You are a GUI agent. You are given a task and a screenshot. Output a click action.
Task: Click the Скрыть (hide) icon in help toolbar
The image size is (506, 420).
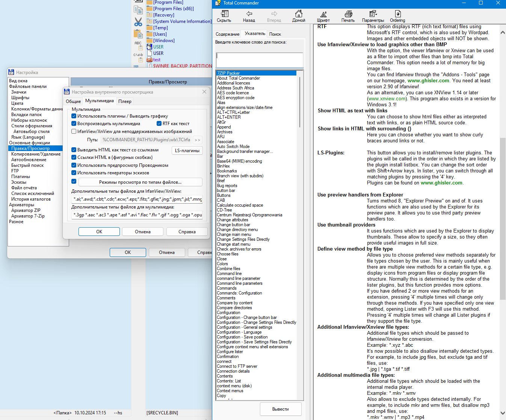pos(224,14)
